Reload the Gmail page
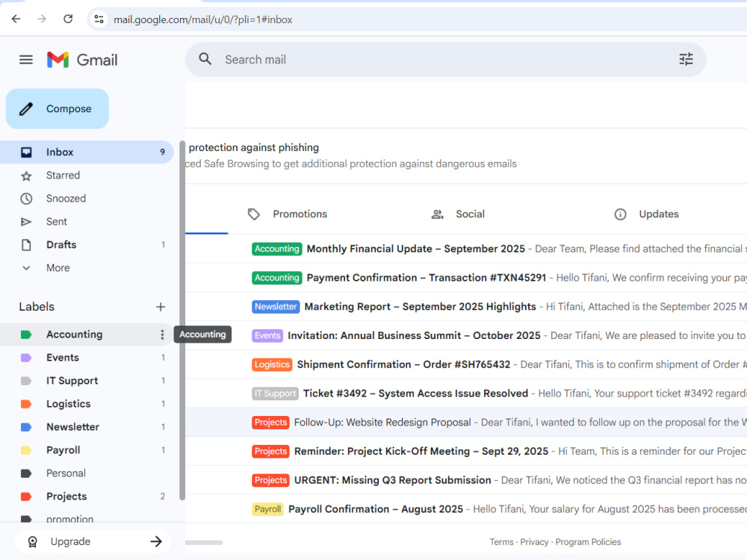This screenshot has height=560, width=747. pyautogui.click(x=68, y=19)
